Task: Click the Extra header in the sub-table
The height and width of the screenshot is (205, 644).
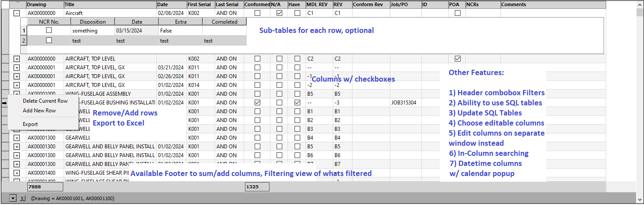Action: [181, 22]
